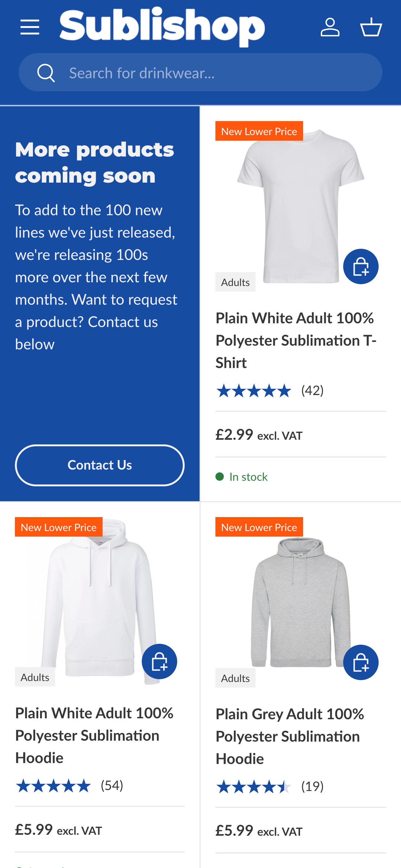Open the Plain Grey Hoodie product title
Image resolution: width=401 pixels, height=868 pixels.
(290, 736)
